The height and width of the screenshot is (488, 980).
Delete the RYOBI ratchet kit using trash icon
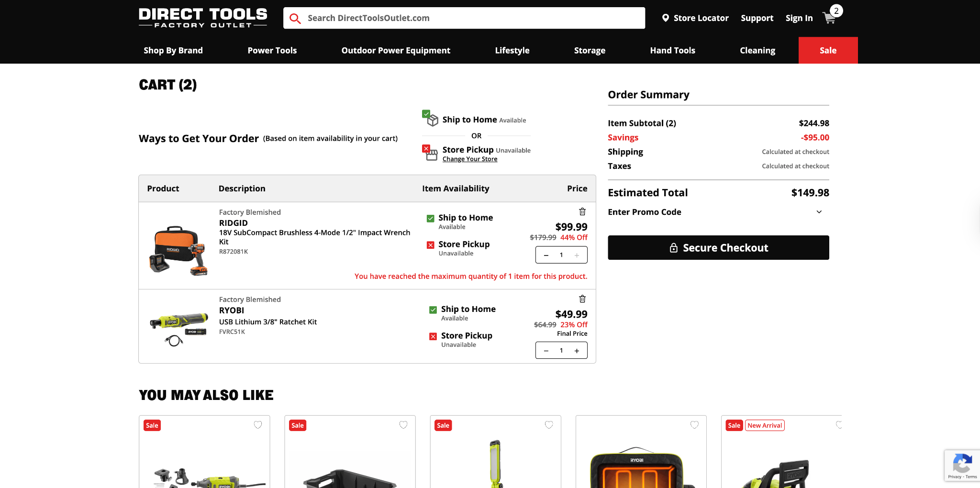582,299
